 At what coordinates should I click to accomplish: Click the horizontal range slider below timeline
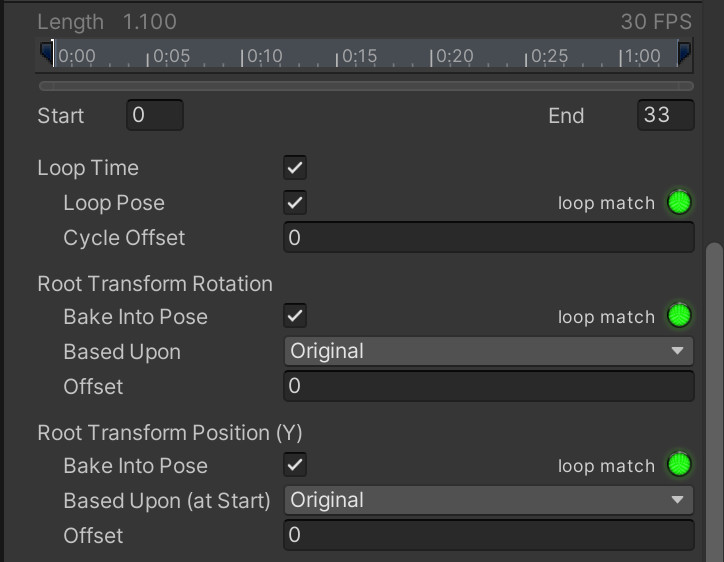coord(366,86)
